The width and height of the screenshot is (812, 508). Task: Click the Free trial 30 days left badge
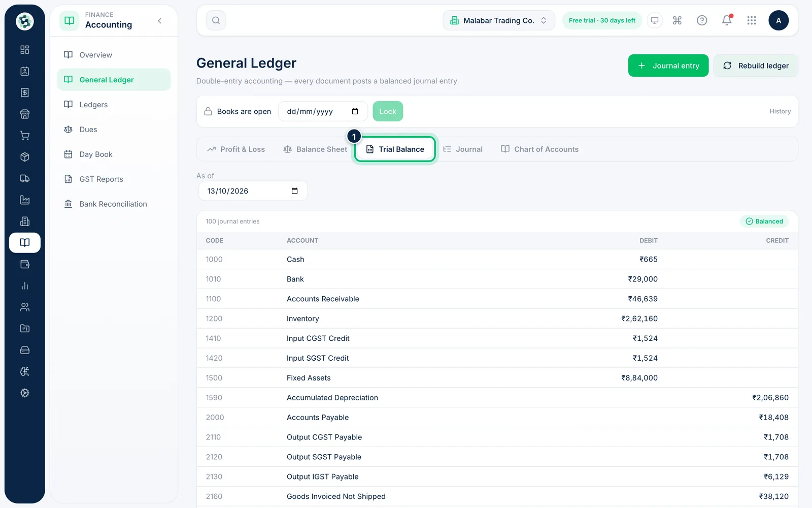[602, 20]
